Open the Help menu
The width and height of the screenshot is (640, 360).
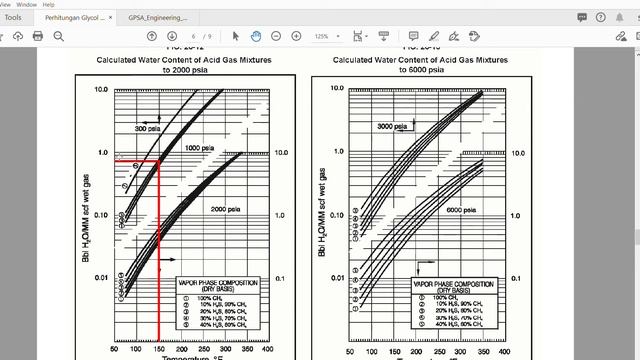pyautogui.click(x=49, y=4)
